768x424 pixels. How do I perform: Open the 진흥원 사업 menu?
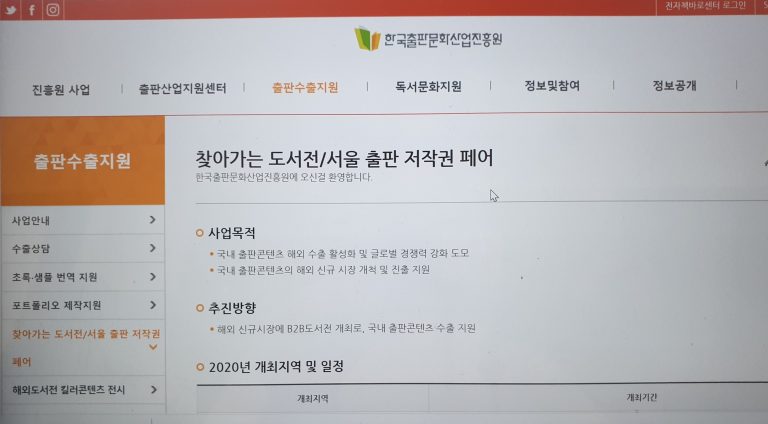click(x=61, y=90)
